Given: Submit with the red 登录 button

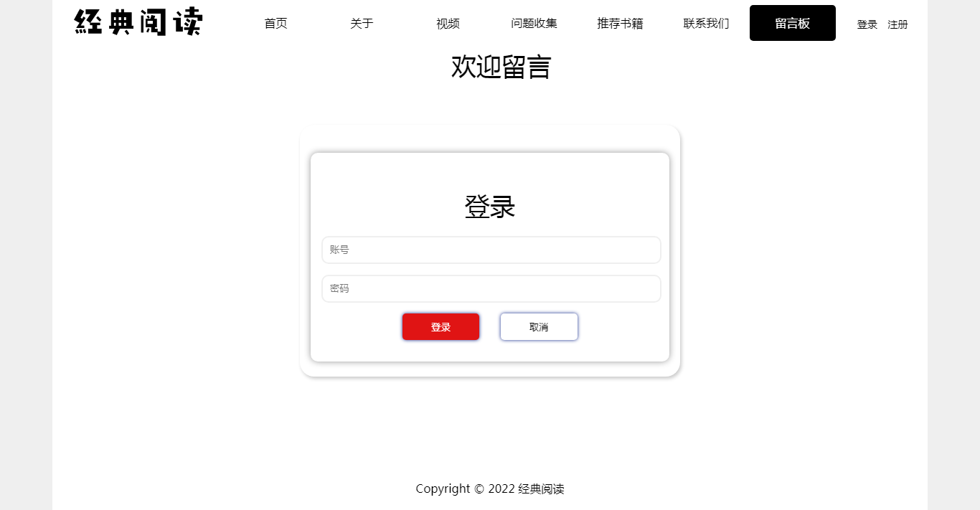Looking at the screenshot, I should pos(440,327).
